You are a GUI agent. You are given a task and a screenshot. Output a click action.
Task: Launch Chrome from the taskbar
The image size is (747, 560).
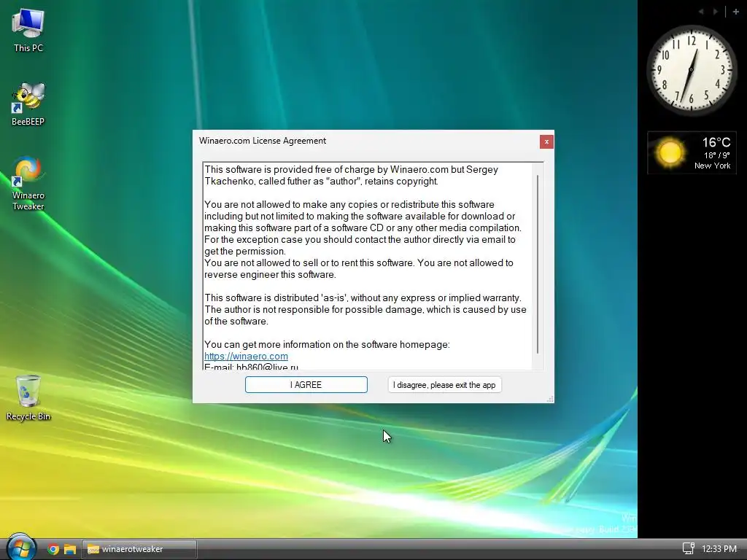pyautogui.click(x=53, y=549)
